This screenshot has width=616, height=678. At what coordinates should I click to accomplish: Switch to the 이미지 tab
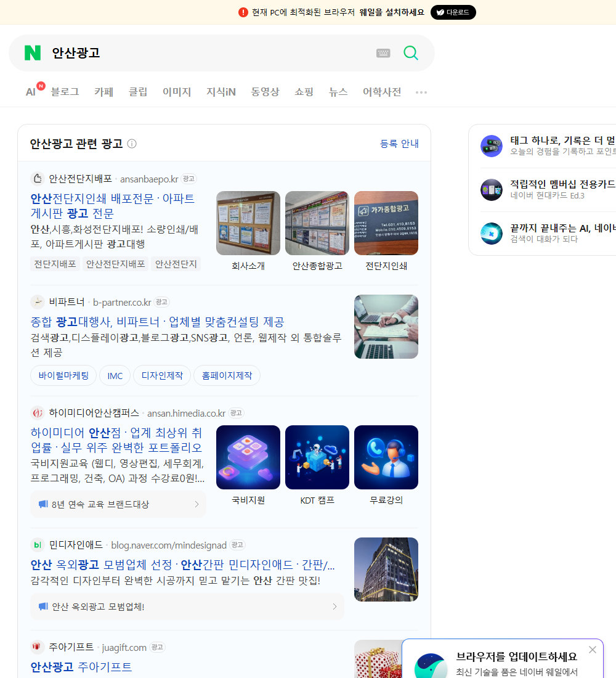click(177, 92)
